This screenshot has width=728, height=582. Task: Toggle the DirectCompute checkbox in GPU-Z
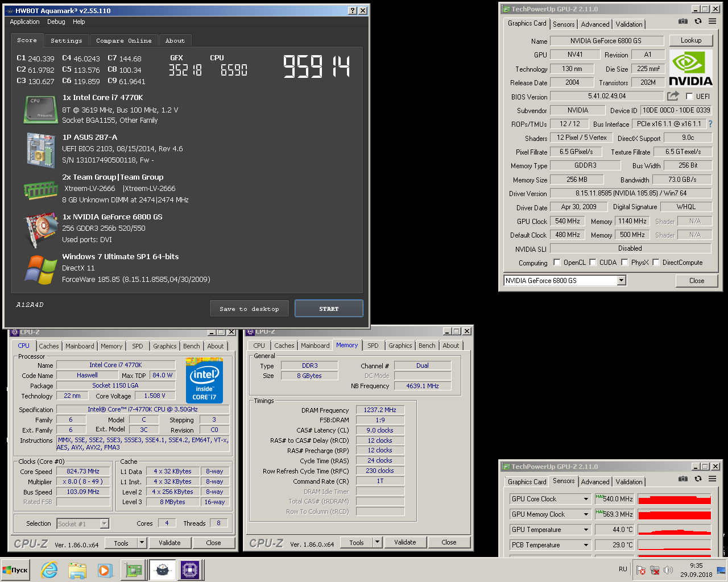coord(656,262)
